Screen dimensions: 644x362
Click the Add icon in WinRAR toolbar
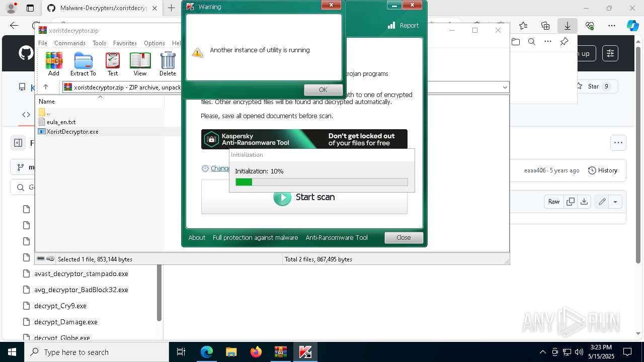54,64
